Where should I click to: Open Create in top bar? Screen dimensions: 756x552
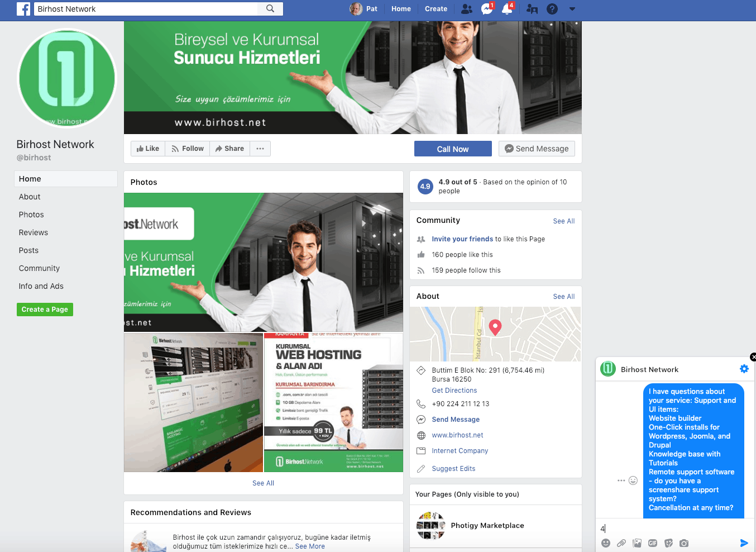436,9
